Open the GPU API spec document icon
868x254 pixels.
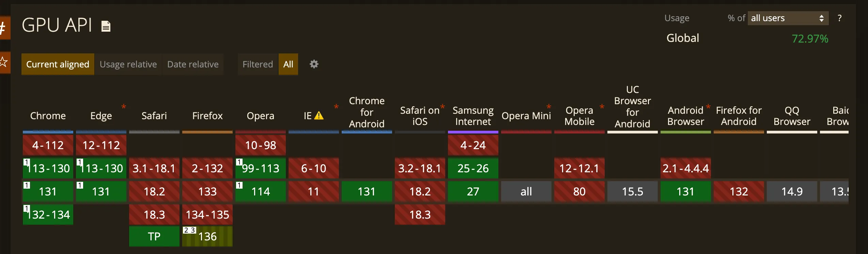(106, 26)
